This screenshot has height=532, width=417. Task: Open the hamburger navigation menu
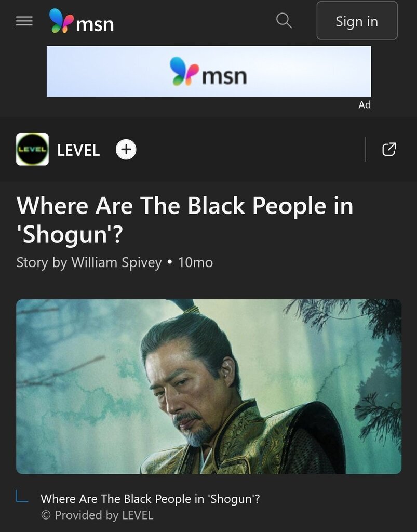(24, 21)
